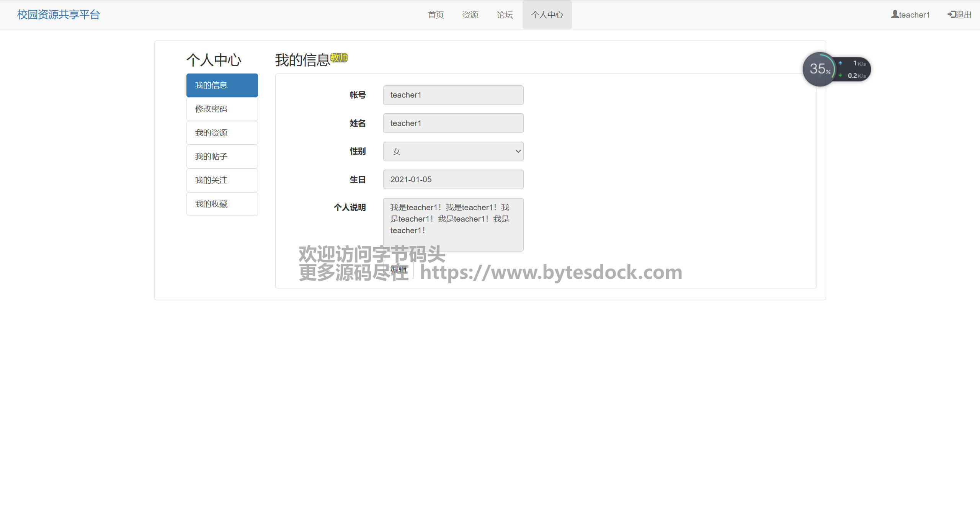
Task: Click the 35% floating performance circle
Action: (819, 69)
